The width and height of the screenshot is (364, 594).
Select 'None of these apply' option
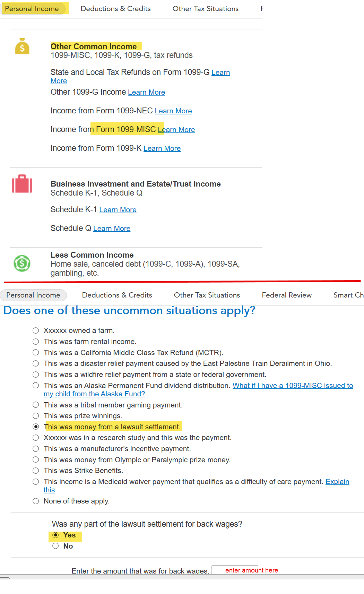[36, 501]
